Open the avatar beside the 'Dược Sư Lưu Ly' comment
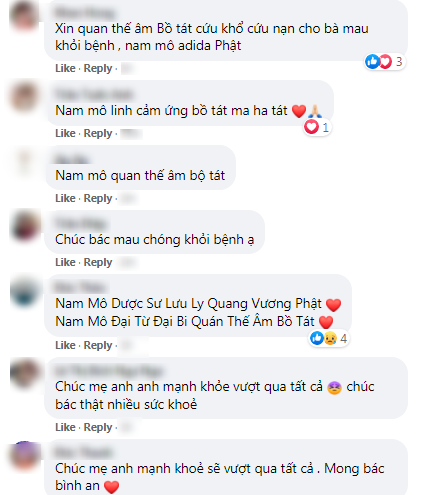Screen dimensions: 444x495 (25, 292)
